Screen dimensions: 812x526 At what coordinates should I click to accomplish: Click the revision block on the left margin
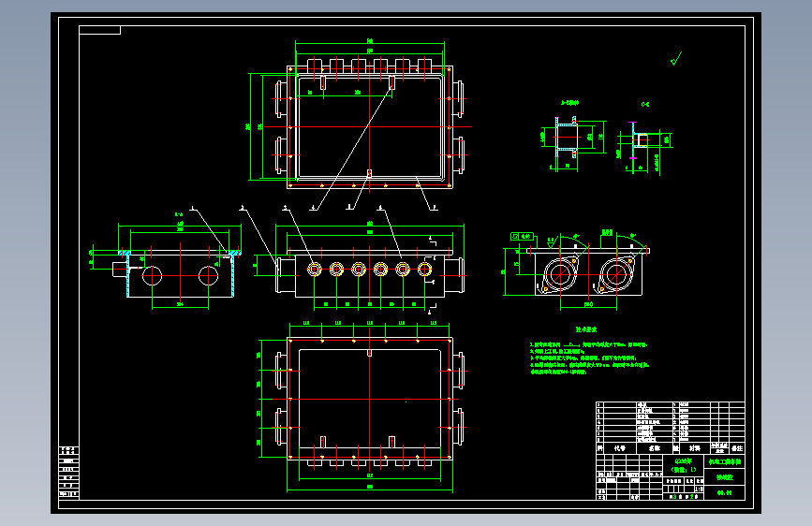[69, 472]
